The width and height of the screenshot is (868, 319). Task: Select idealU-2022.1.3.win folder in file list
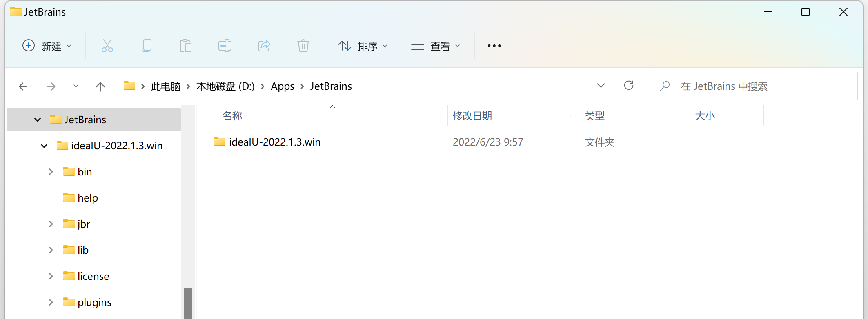[267, 142]
